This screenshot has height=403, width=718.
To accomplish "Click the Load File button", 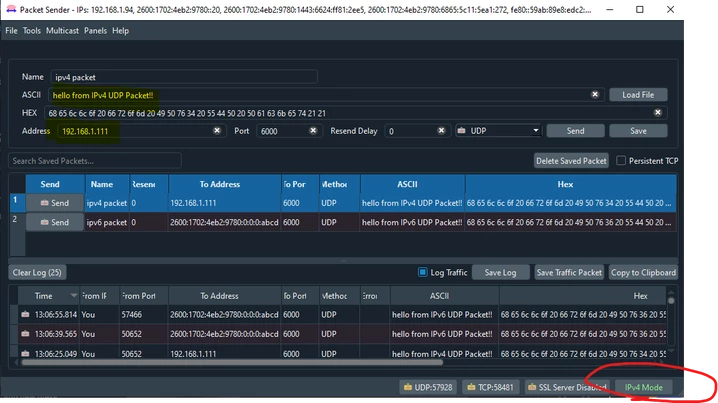I will click(638, 95).
